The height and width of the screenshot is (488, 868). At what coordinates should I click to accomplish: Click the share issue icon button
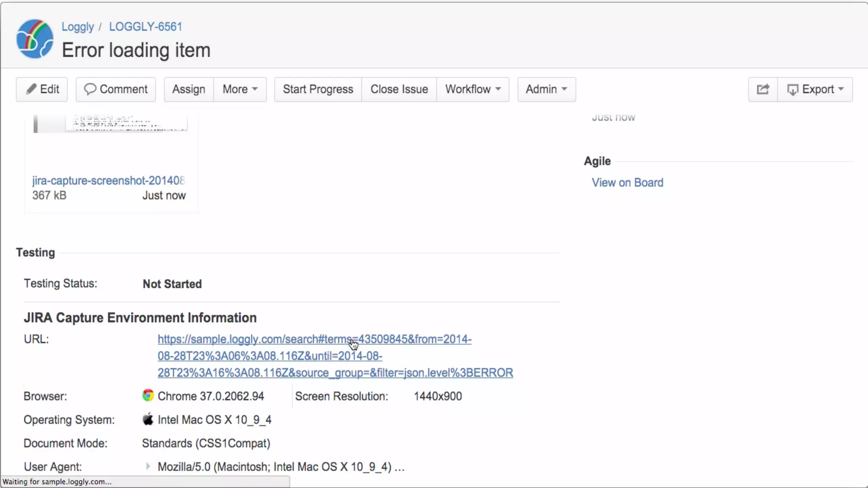coord(762,89)
